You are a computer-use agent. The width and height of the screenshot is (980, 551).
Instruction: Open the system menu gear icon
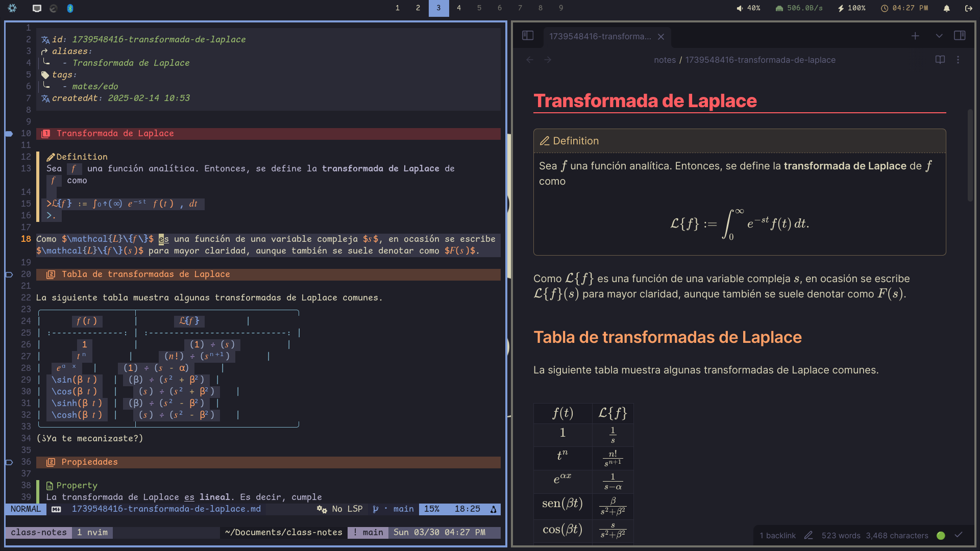click(12, 8)
